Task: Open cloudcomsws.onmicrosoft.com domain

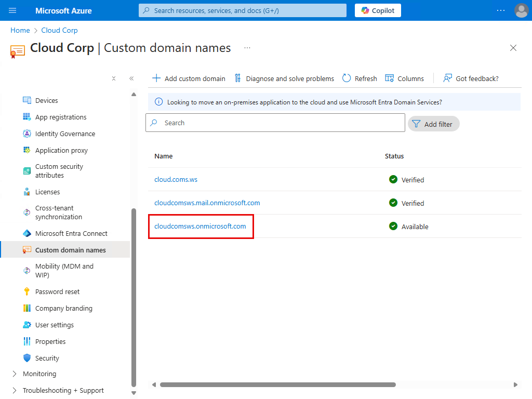Action: 200,227
